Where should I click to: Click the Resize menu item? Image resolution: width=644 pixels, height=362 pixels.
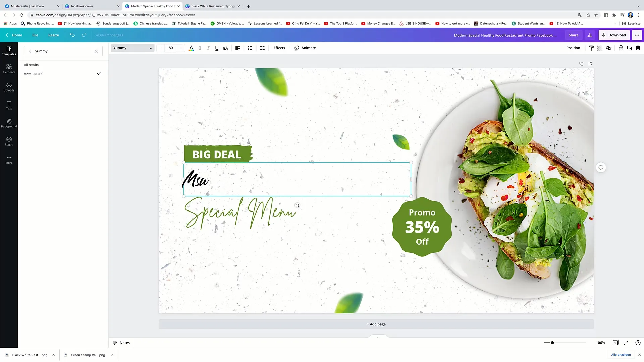(x=54, y=35)
